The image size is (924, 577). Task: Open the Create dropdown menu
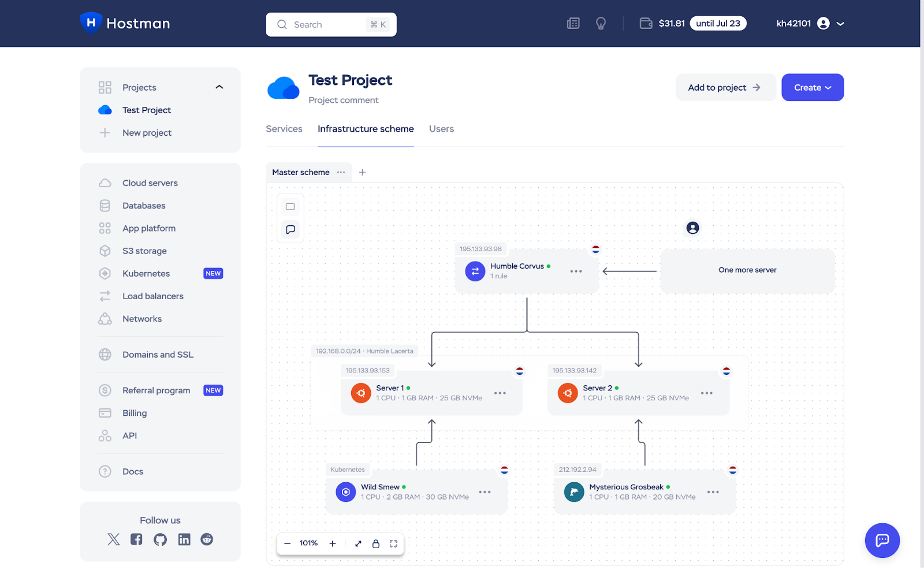[812, 87]
